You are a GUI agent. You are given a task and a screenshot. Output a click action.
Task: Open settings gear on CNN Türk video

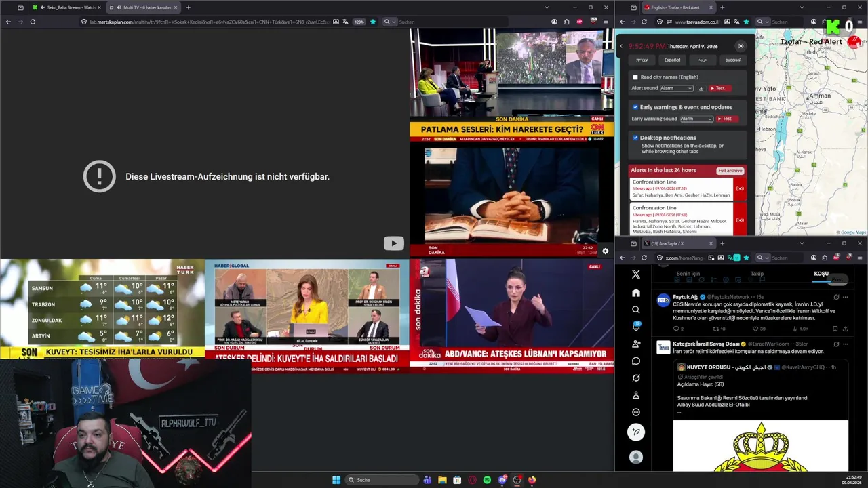coord(605,251)
